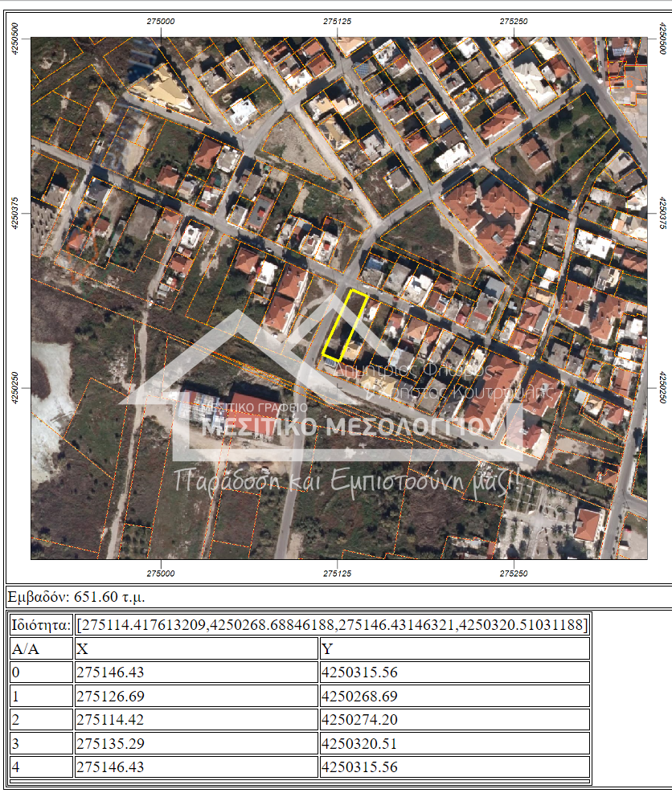Select X value 275114.42 in row 2
Screen dimensions: 672x793
click(x=110, y=720)
